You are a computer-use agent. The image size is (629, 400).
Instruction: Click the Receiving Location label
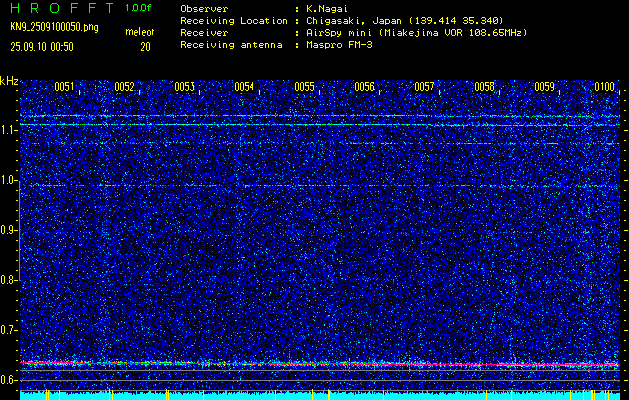pyautogui.click(x=234, y=21)
